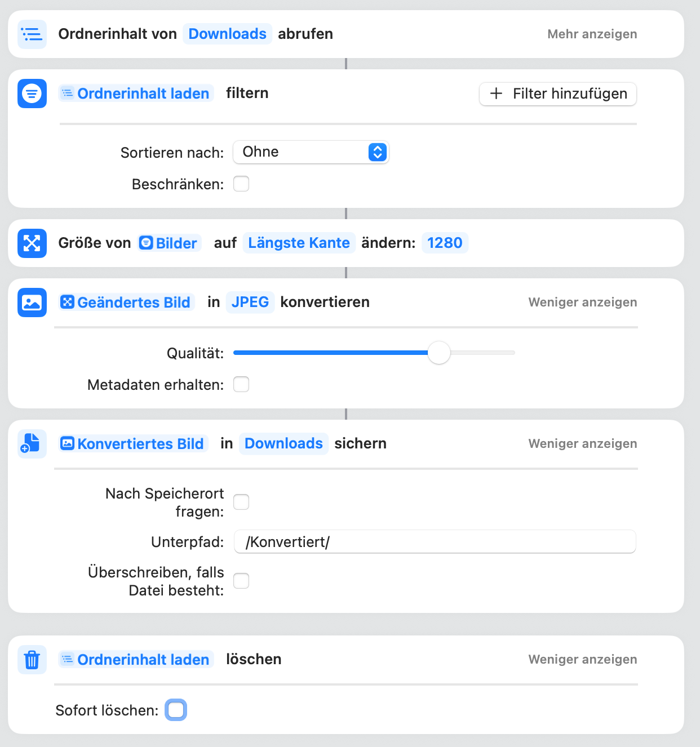Screen dimensions: 700x747
Task: Click the resize image action icon
Action: click(32, 243)
